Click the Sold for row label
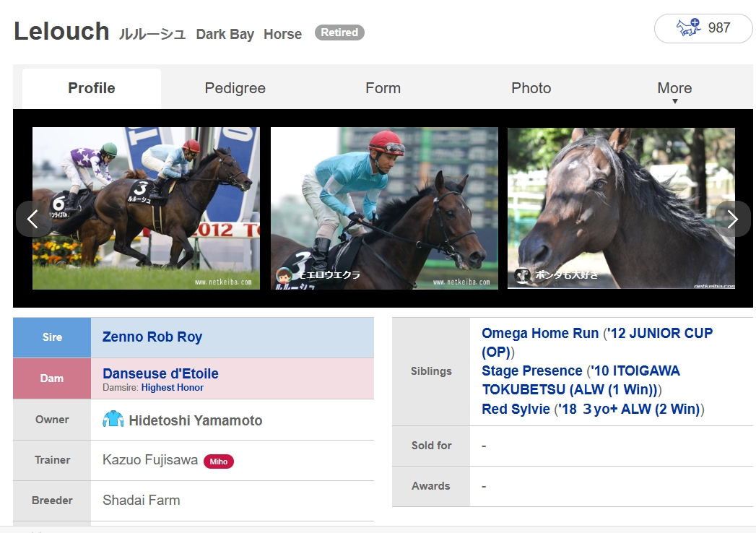 coord(431,446)
